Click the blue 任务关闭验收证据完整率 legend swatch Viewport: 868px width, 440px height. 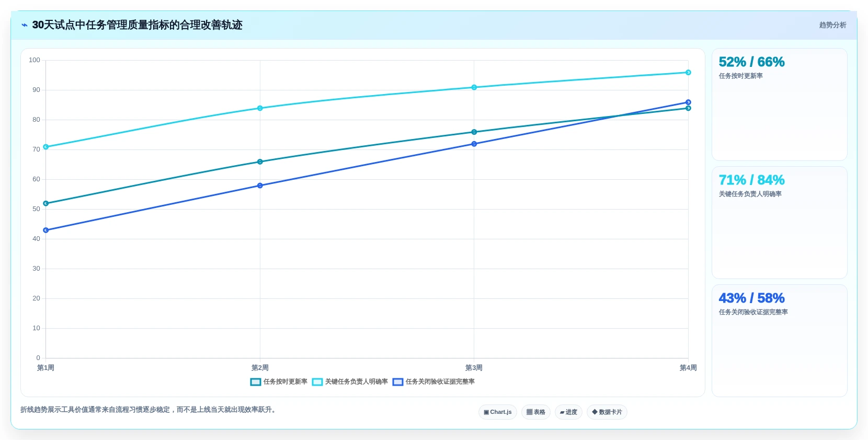click(398, 382)
